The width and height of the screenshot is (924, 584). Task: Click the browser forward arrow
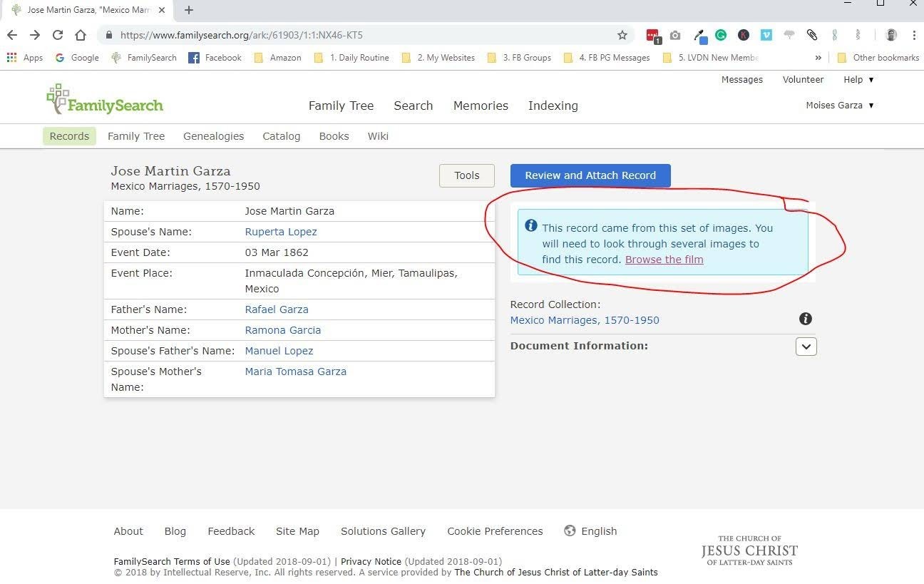[x=35, y=35]
